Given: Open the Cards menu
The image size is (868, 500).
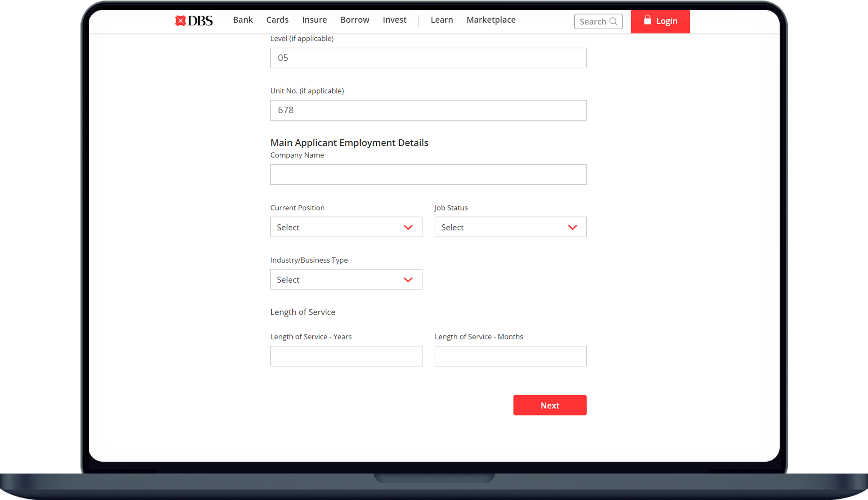Looking at the screenshot, I should coord(277,20).
